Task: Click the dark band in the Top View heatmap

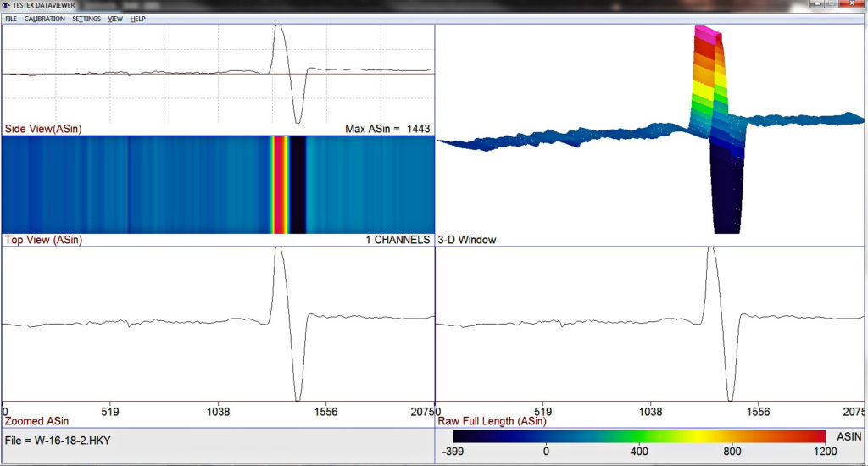Action: point(298,185)
